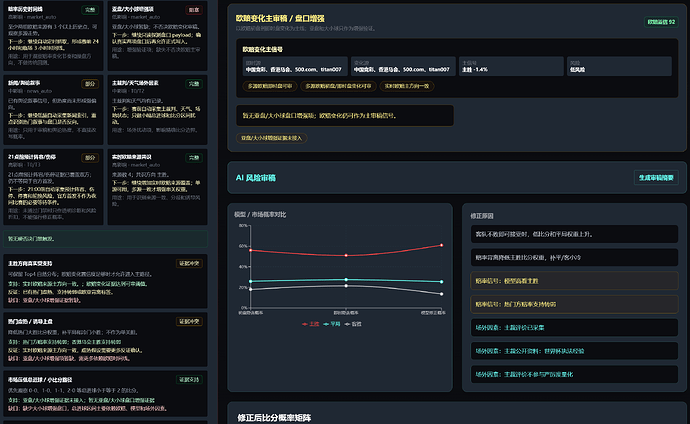Toggle the 平局 series in chart legend

pos(332,324)
